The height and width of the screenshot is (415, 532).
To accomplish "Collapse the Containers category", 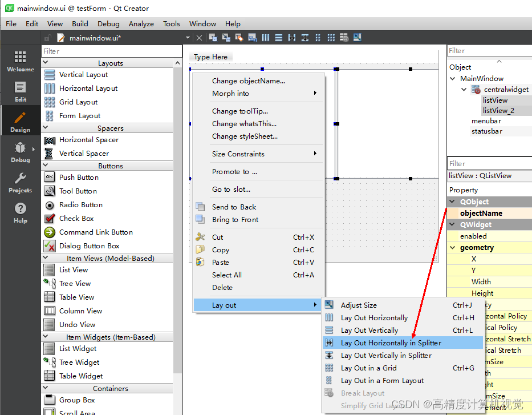I will click(x=46, y=388).
